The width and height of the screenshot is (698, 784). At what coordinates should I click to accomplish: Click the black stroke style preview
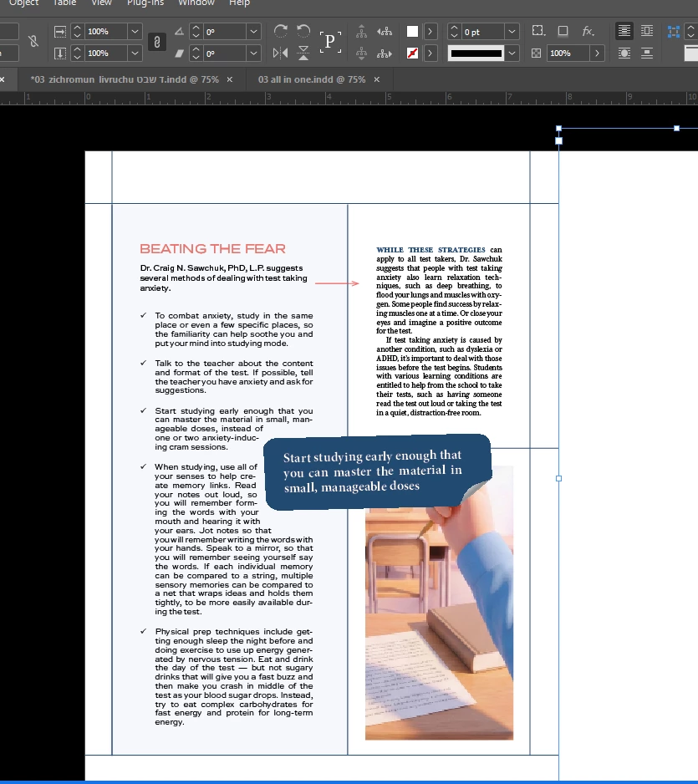[476, 53]
